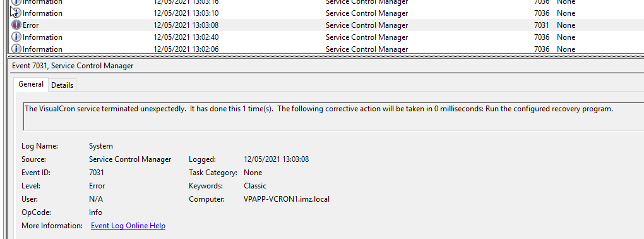Click event ID 7036 in the 13:02:40 row
Viewport: 644px width, 239px height.
542,37
